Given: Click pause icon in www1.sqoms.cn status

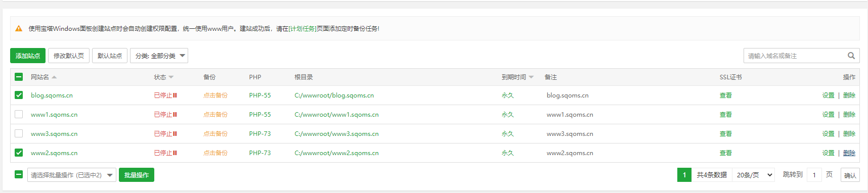Looking at the screenshot, I should point(175,115).
